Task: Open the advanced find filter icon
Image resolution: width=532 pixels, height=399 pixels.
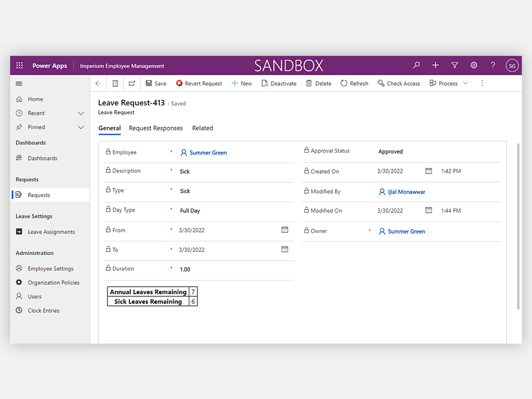Action: [x=455, y=65]
